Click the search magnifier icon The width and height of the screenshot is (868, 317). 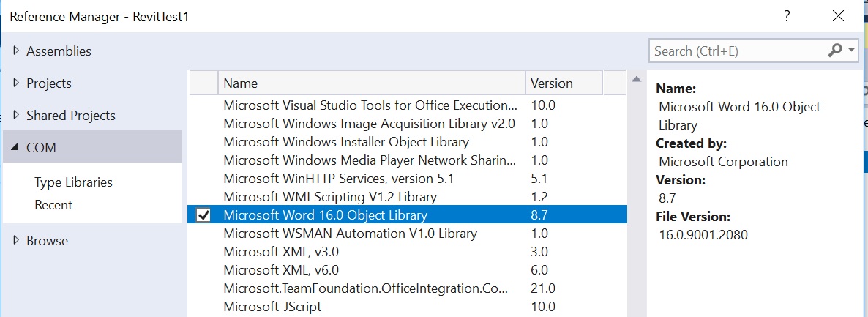tap(835, 51)
